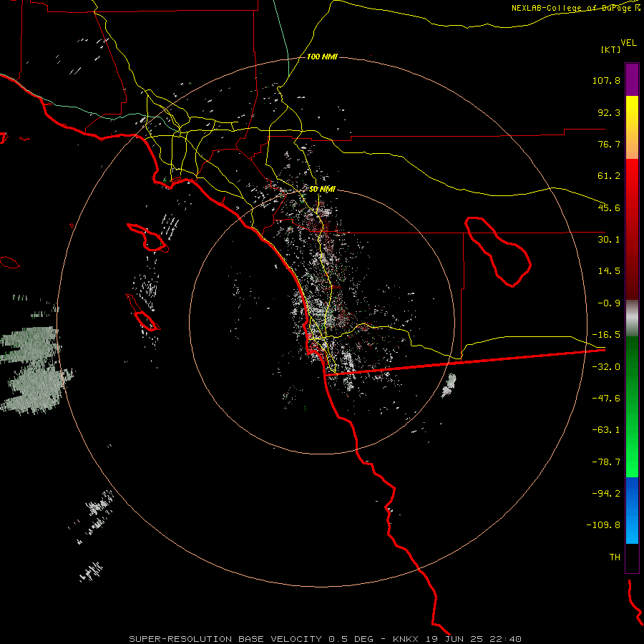Pick the gray near-zero segment of color bar

coord(632,318)
